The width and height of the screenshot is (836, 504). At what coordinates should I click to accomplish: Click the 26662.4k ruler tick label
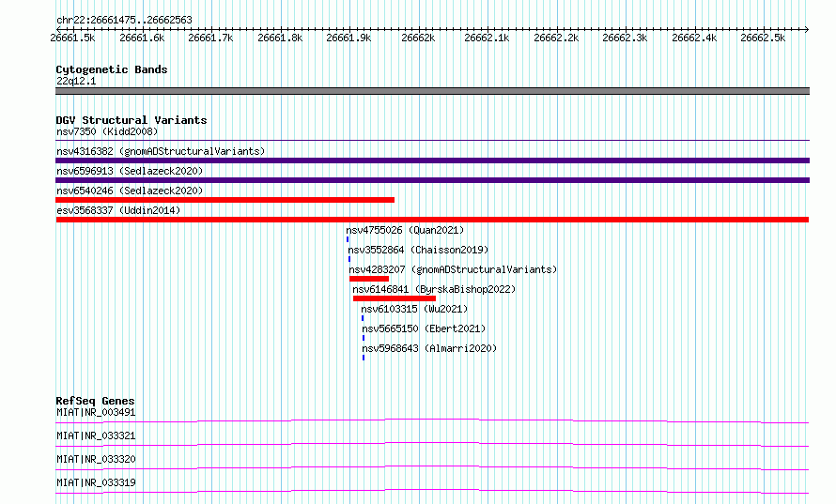click(x=694, y=38)
